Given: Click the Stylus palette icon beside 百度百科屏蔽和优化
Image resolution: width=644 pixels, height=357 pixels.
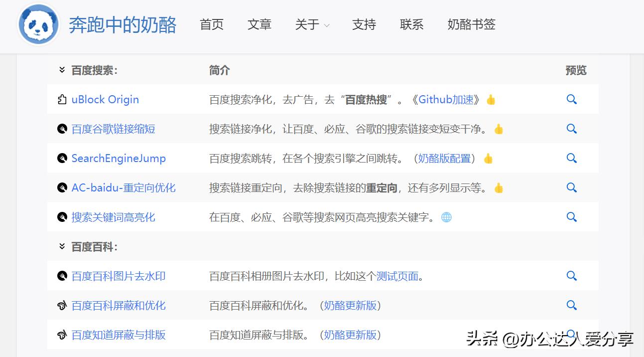Looking at the screenshot, I should click(61, 305).
